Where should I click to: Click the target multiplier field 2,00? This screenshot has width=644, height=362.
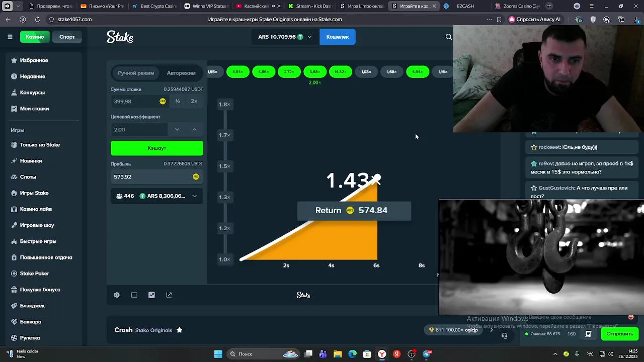(x=139, y=129)
